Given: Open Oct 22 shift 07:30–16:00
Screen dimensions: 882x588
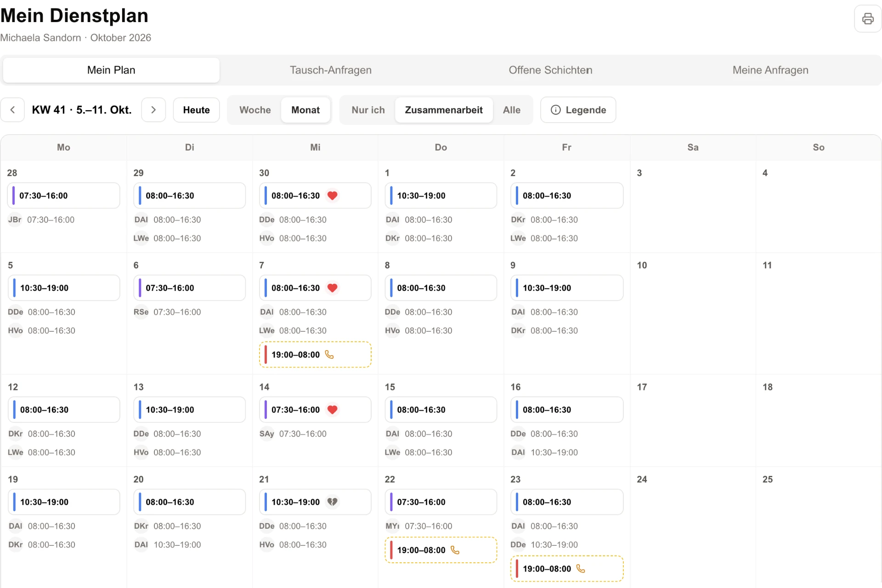Looking at the screenshot, I should [441, 502].
